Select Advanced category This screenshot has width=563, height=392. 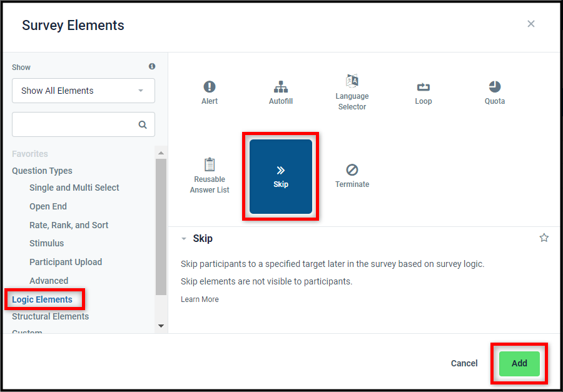49,281
